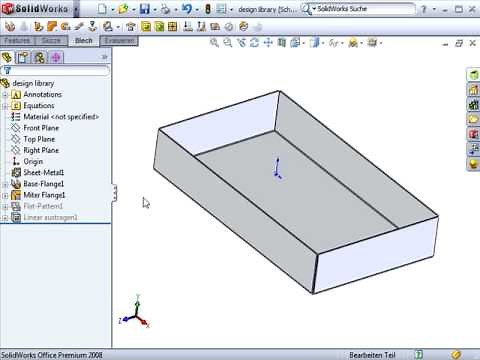Click the feature tree filter field

[x=55, y=70]
